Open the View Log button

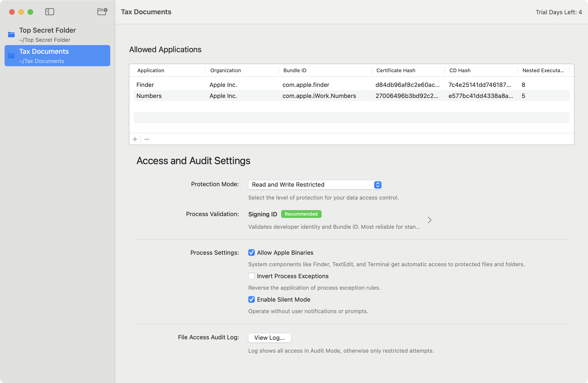[270, 338]
